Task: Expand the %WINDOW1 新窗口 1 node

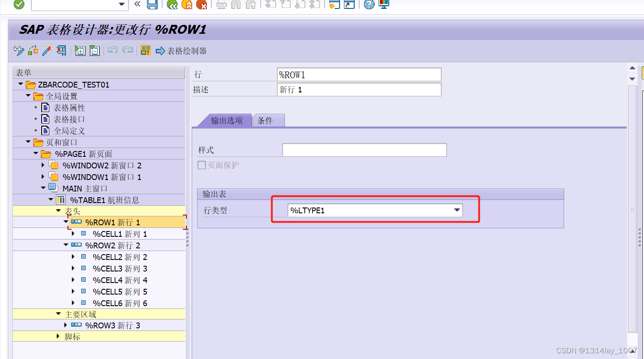Action: (x=43, y=176)
